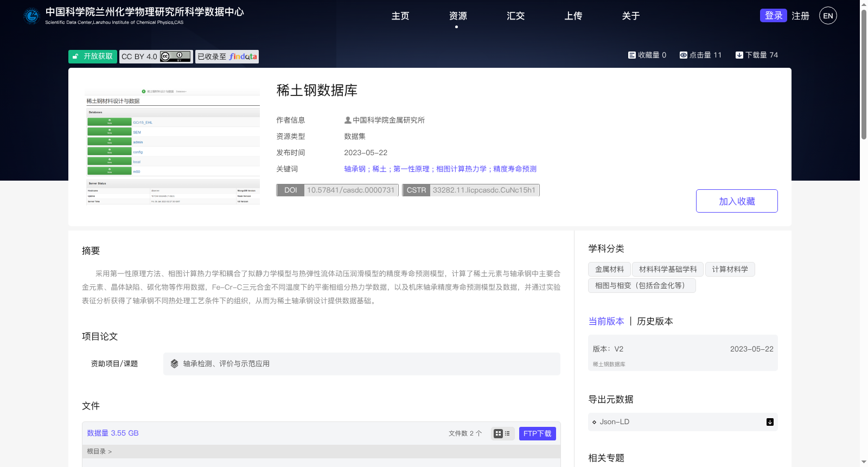
Task: Click the page vertical scrollbar thumb
Action: pos(864,74)
